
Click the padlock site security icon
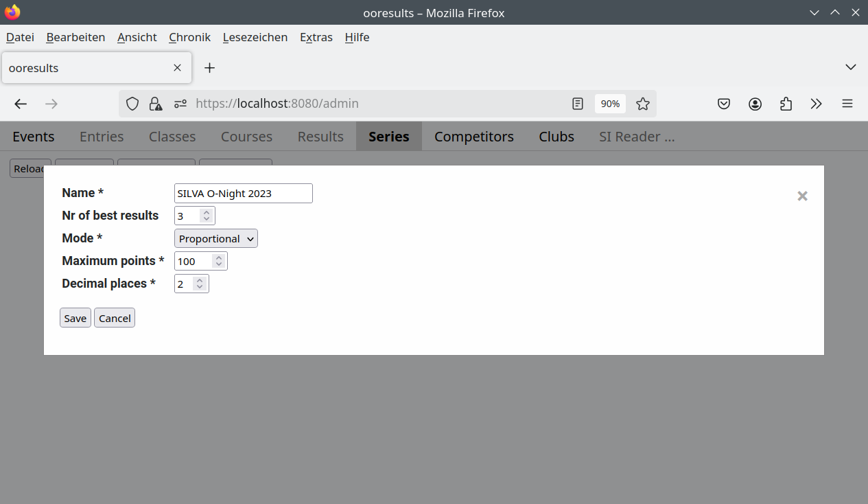click(x=156, y=104)
